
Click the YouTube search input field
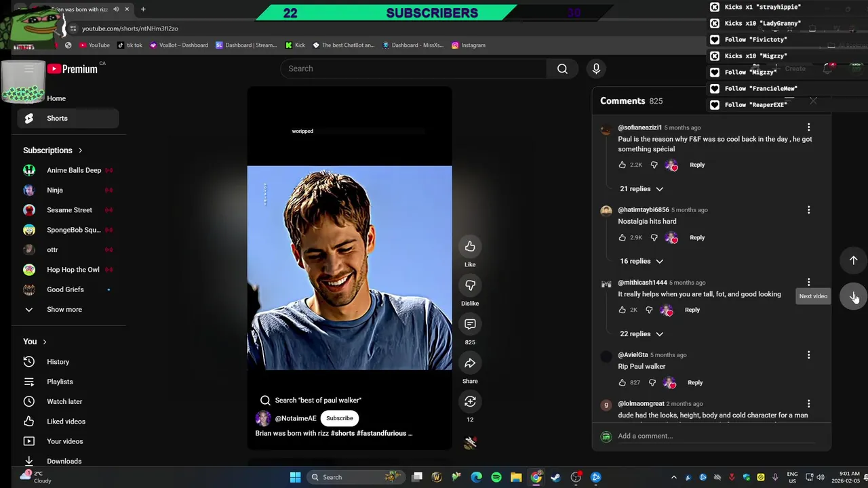pos(414,68)
